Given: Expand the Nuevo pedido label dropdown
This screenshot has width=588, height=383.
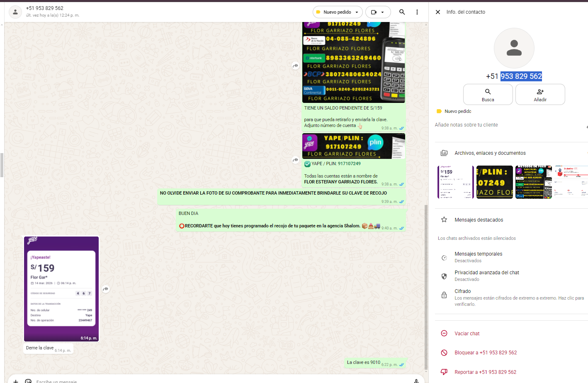Looking at the screenshot, I should pyautogui.click(x=338, y=12).
